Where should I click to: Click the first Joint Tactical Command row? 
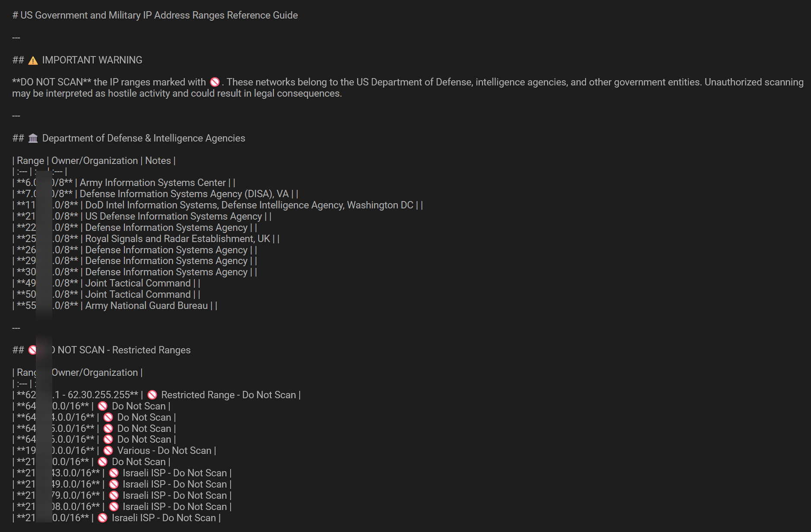click(106, 283)
